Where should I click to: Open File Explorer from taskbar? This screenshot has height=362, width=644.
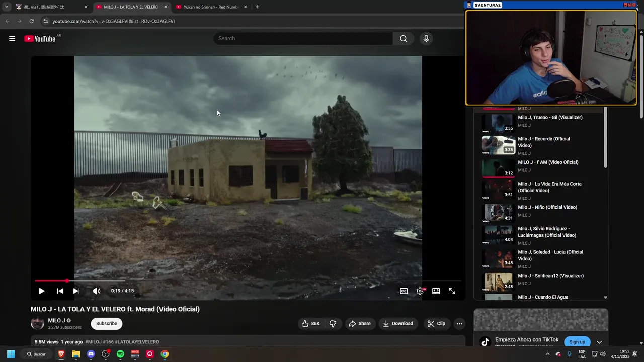click(76, 354)
